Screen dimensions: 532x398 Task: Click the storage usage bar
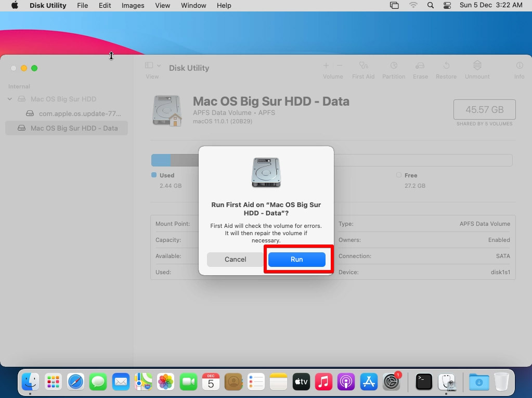tap(331, 160)
